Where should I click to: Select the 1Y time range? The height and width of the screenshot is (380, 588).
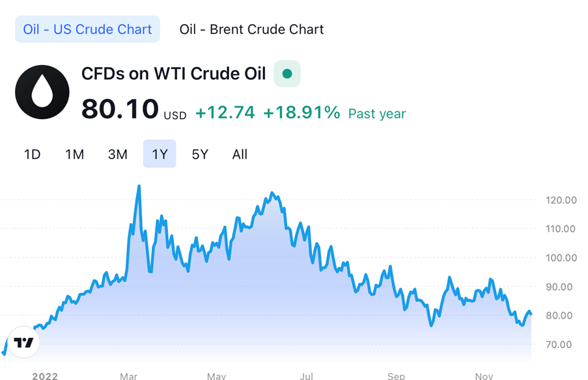coord(160,154)
